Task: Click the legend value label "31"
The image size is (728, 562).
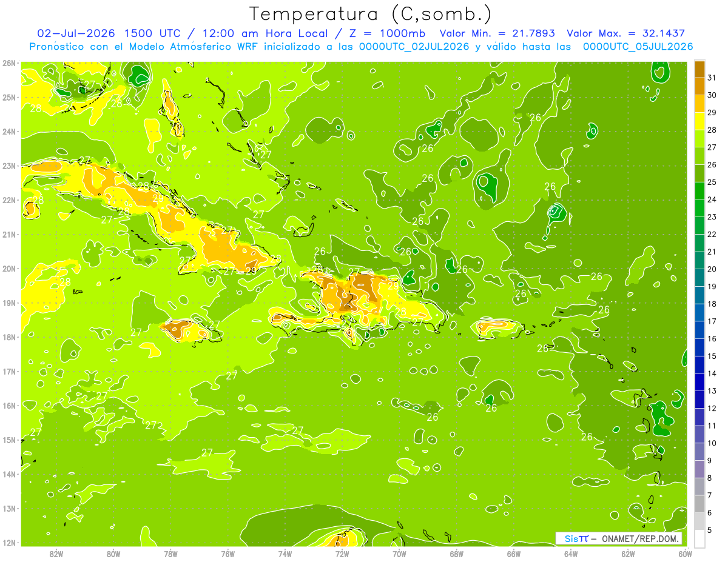Action: (712, 78)
